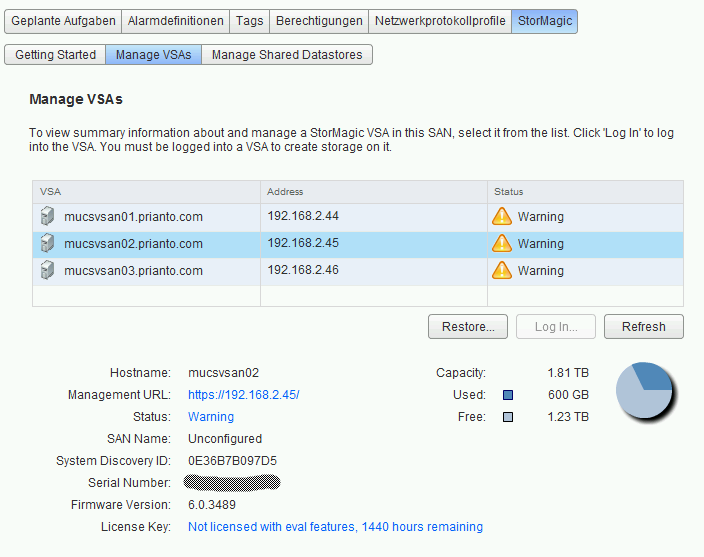Click used value 600 GB
The height and width of the screenshot is (557, 704).
click(568, 395)
